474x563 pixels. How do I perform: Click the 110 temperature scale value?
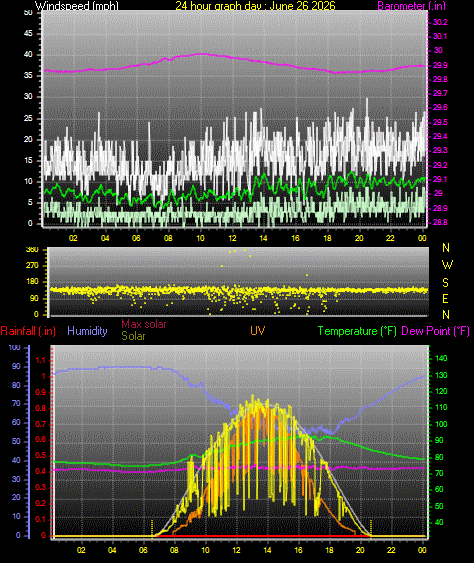click(441, 408)
